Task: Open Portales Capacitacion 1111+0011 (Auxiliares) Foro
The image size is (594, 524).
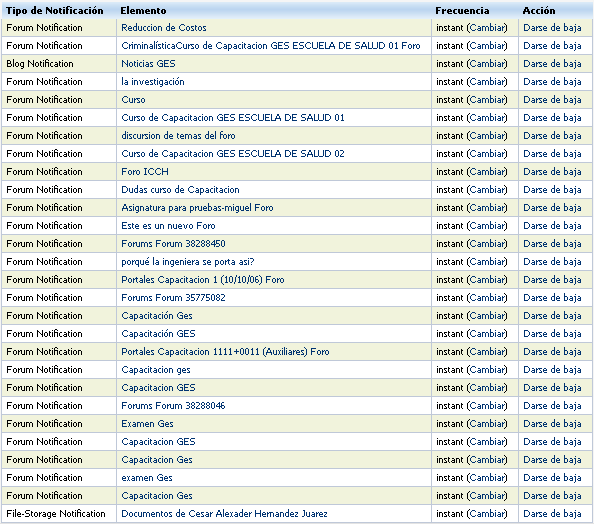Action: pos(225,352)
